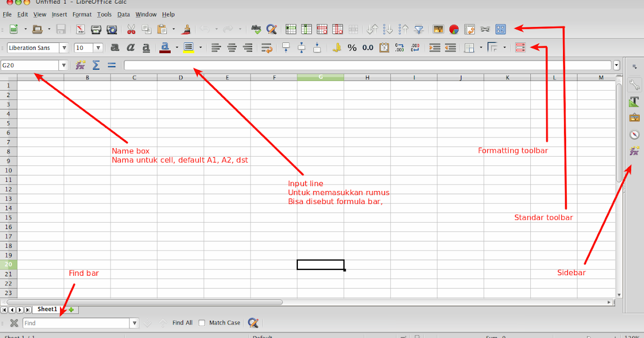Open the font size dropdown
Image resolution: width=644 pixels, height=338 pixels.
tap(98, 48)
